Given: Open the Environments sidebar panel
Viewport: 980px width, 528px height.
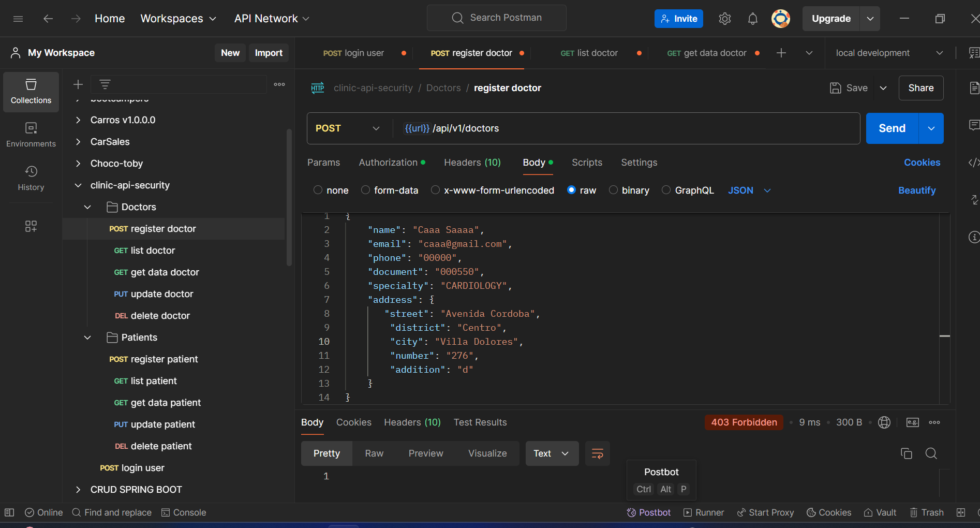Looking at the screenshot, I should (31, 135).
